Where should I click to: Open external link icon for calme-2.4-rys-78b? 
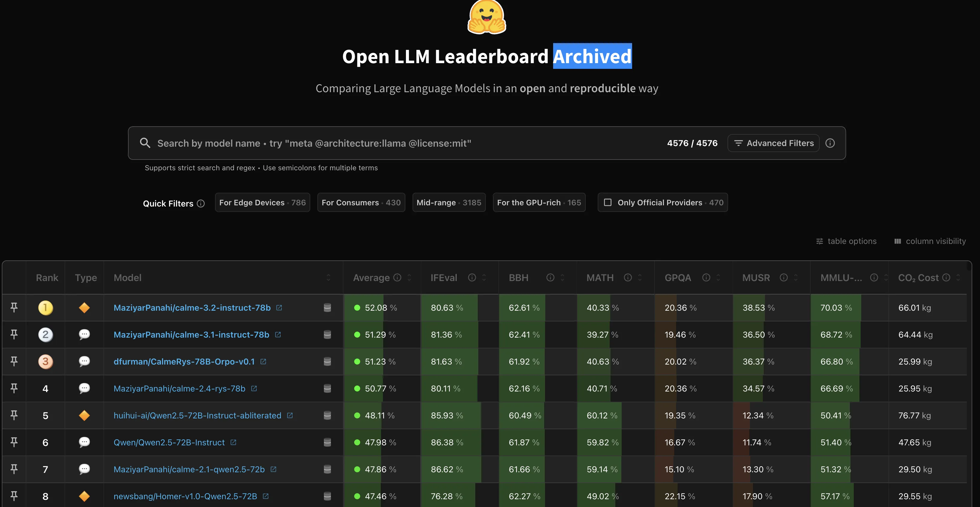254,388
